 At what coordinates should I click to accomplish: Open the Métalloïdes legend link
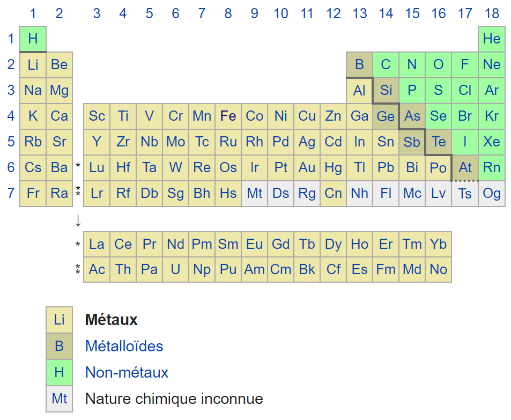[124, 346]
